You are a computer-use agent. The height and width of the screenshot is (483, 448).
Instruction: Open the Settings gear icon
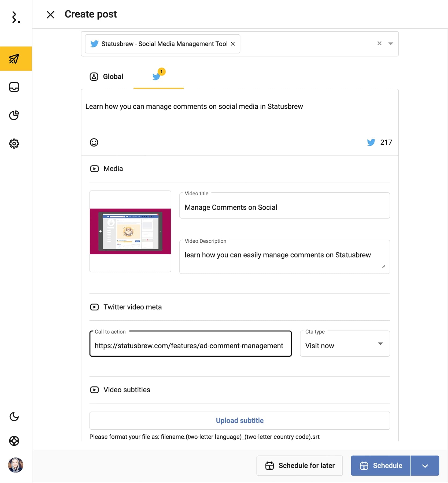(x=14, y=144)
